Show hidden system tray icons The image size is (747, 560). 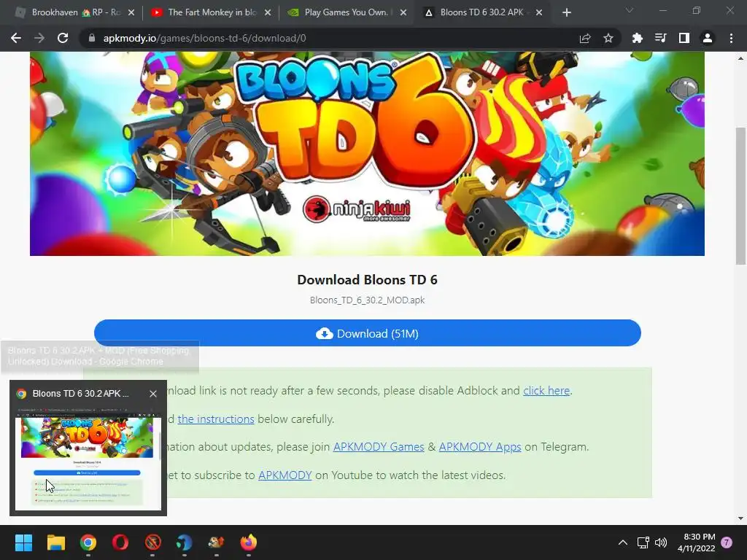(x=623, y=542)
